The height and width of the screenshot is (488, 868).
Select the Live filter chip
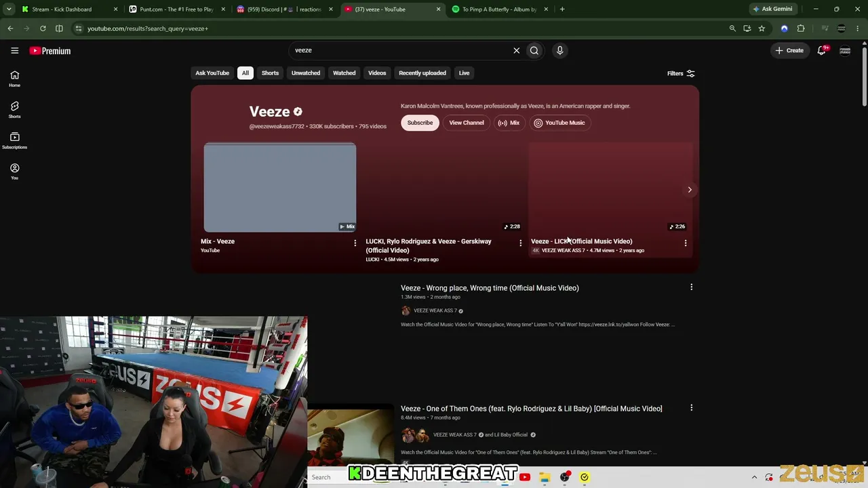(x=464, y=73)
